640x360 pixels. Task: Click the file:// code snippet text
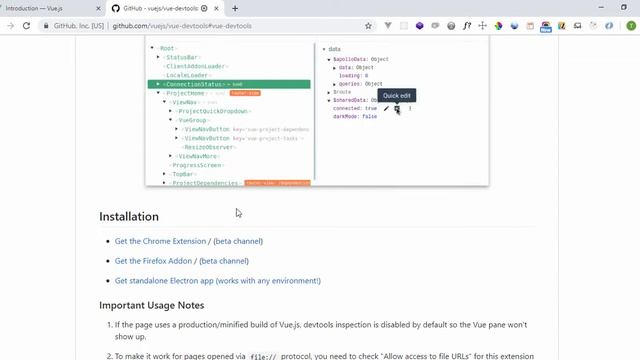click(x=263, y=357)
